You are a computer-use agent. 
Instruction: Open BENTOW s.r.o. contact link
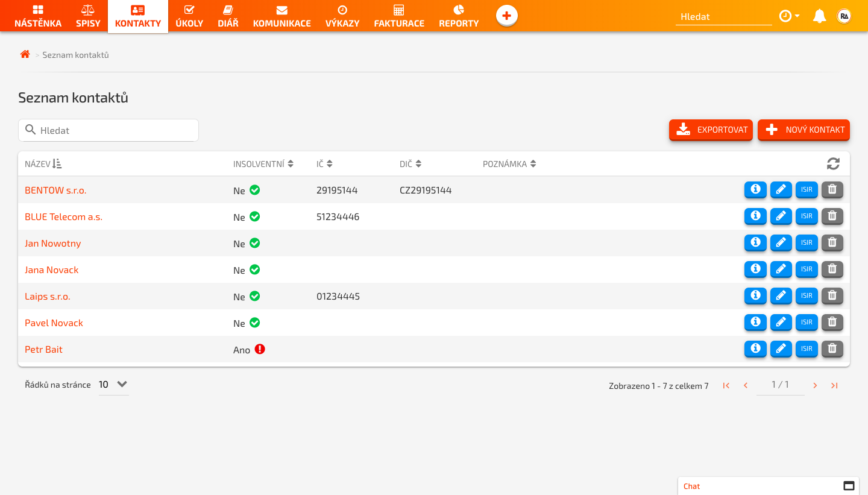coord(55,190)
